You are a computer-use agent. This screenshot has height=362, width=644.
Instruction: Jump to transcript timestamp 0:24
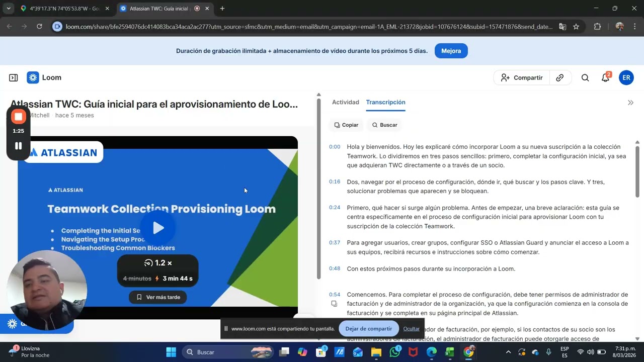pyautogui.click(x=335, y=207)
